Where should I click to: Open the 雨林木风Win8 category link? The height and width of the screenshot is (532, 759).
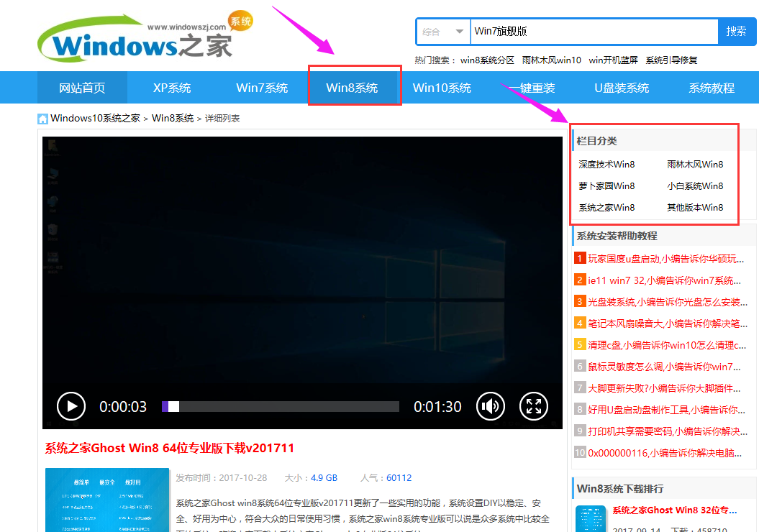point(695,165)
